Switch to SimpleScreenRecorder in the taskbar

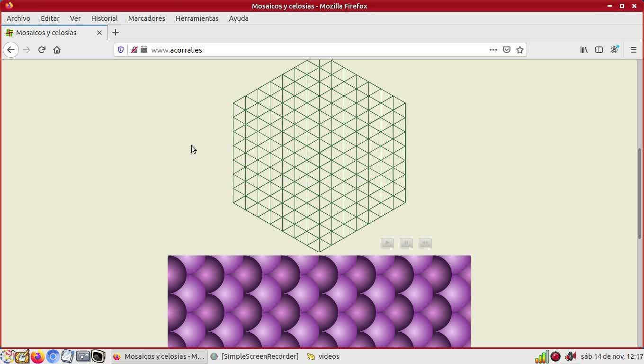pos(255,356)
